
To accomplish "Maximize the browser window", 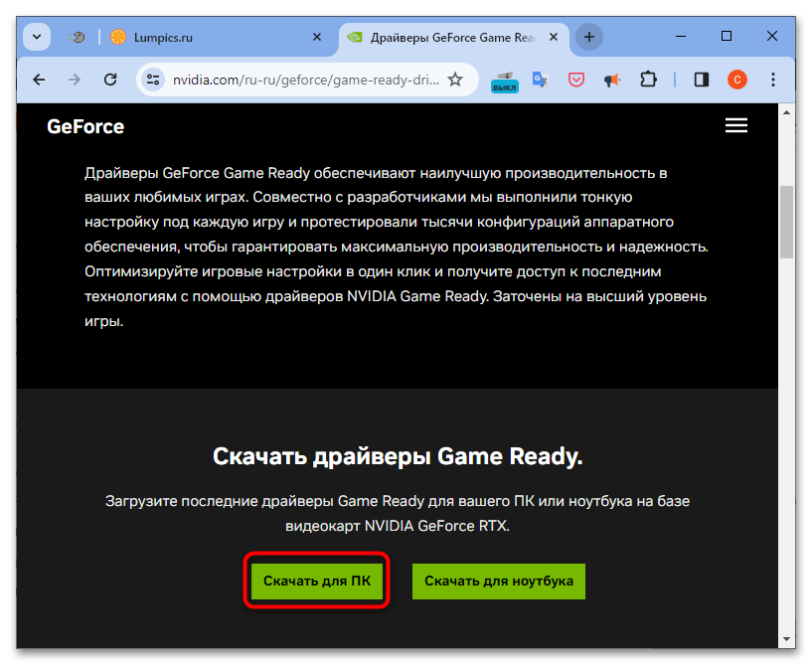I will (727, 36).
